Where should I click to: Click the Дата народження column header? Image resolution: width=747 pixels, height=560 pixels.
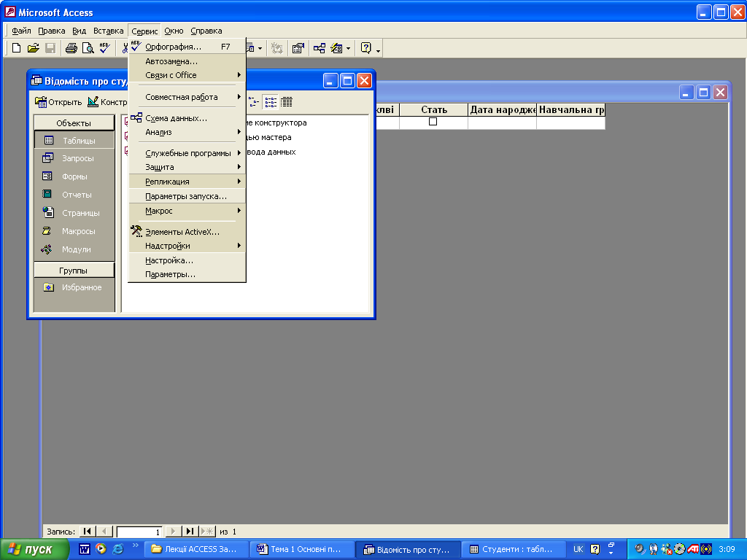[502, 109]
